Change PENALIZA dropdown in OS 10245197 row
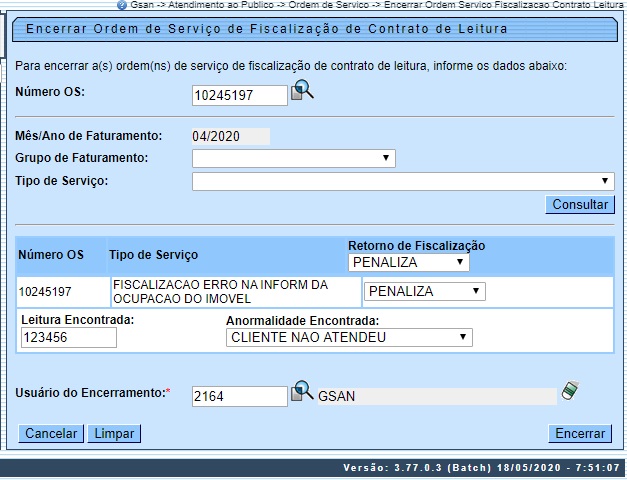 click(x=424, y=291)
